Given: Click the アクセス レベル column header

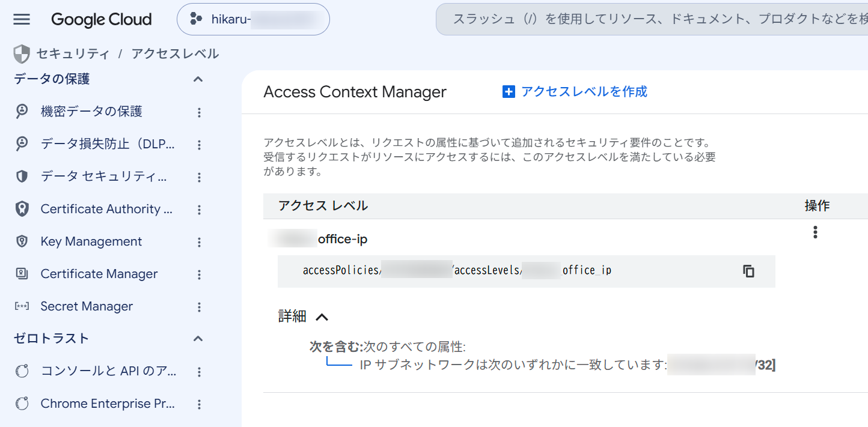Looking at the screenshot, I should point(323,206).
